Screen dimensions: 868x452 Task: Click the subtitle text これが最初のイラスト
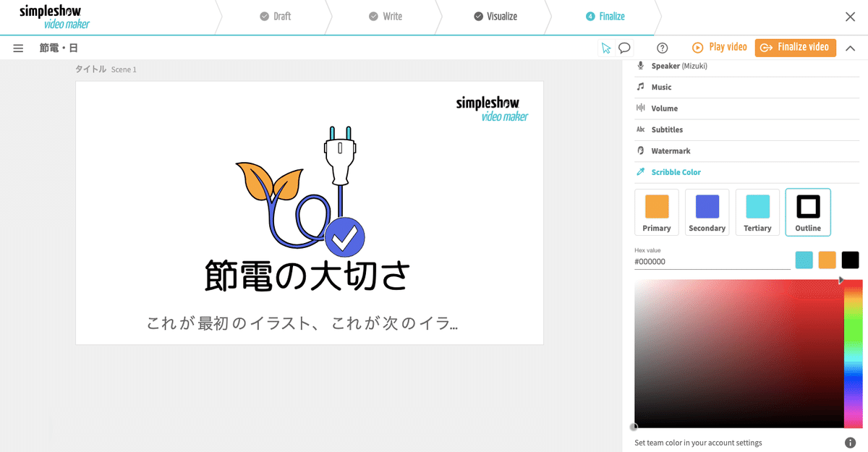coord(302,323)
